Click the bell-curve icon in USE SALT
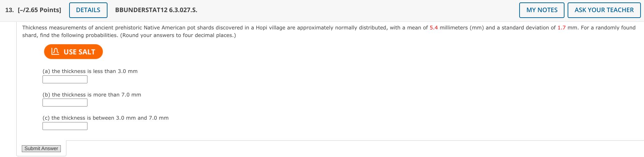 [x=55, y=52]
